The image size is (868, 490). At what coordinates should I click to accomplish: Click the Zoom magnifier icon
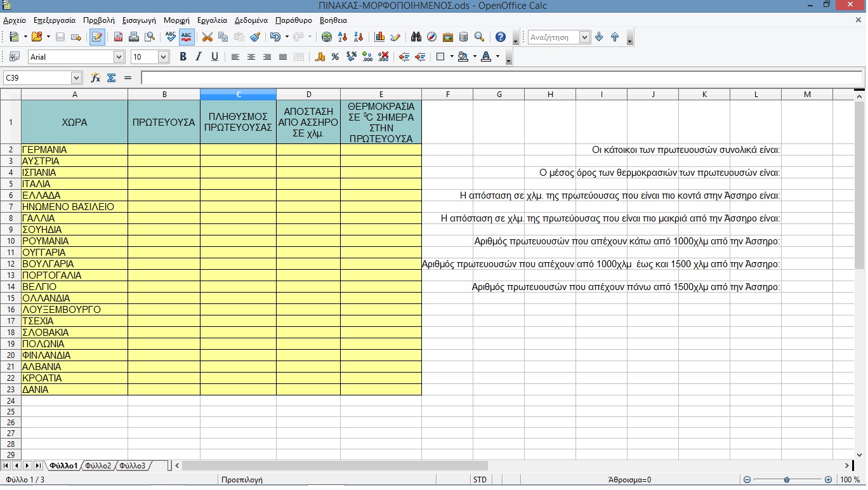pyautogui.click(x=480, y=37)
